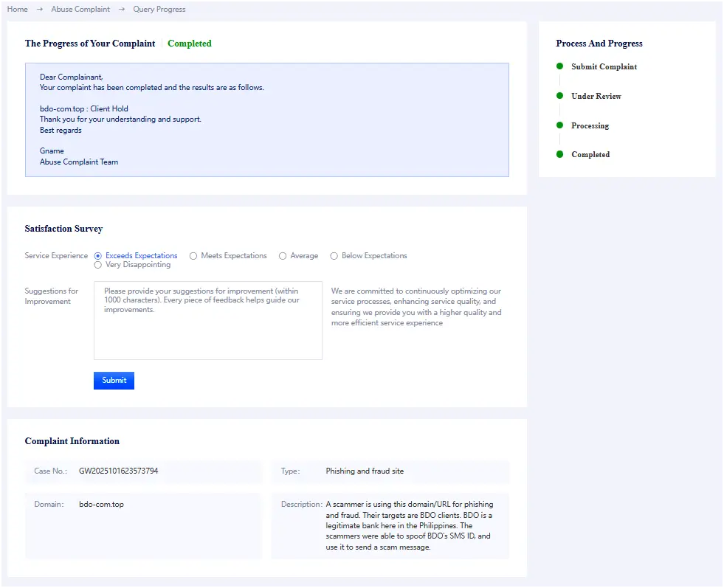
Task: Click the 'Service Experience' label
Action: [x=56, y=256]
